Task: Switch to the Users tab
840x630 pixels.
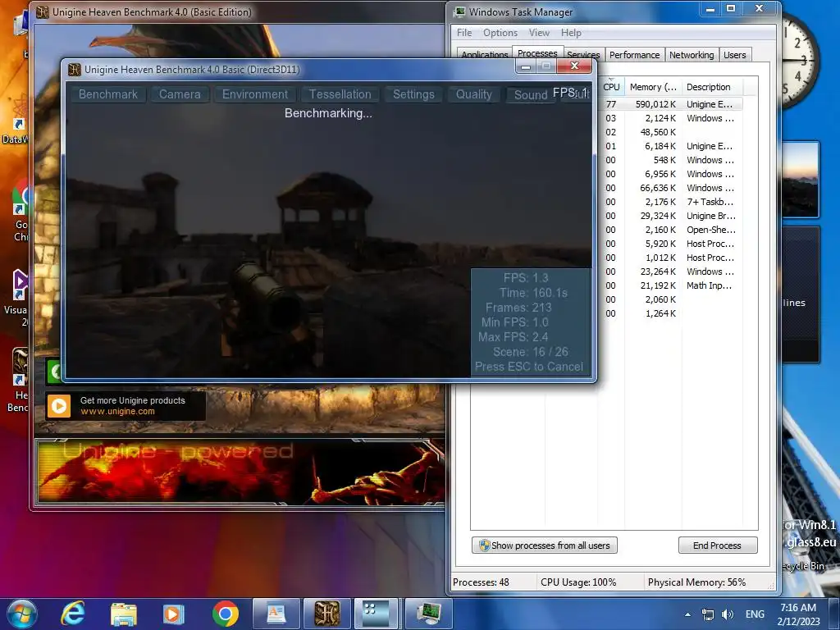Action: click(x=734, y=55)
